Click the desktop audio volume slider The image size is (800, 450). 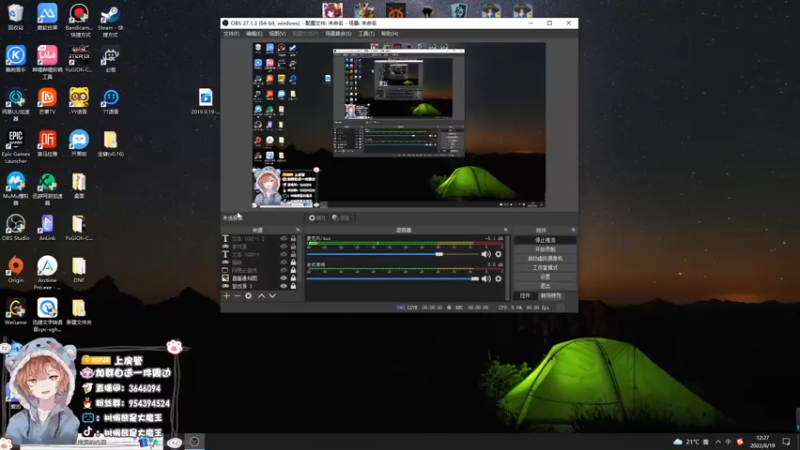tap(393, 279)
